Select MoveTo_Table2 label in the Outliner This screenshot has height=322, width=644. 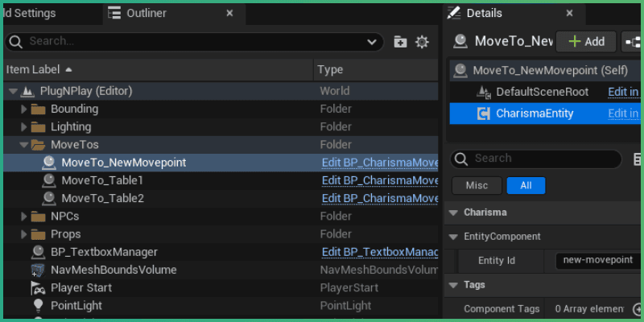(x=103, y=198)
